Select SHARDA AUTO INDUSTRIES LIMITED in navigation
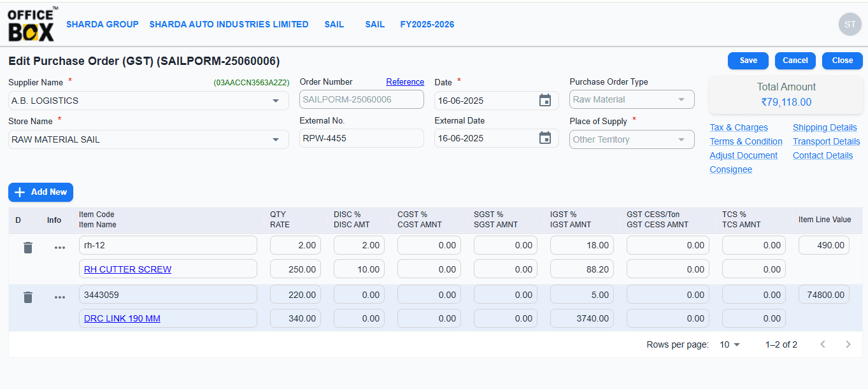Viewport: 868px width, 389px height. (229, 24)
